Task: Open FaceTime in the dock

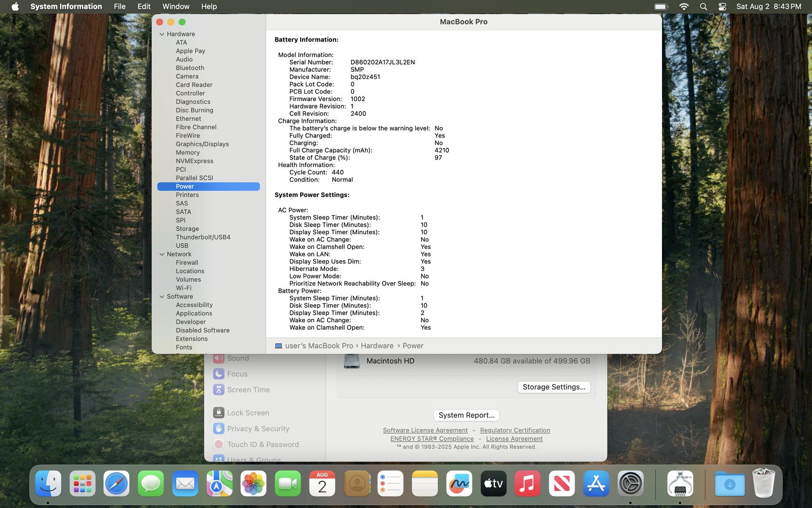Action: [x=288, y=484]
